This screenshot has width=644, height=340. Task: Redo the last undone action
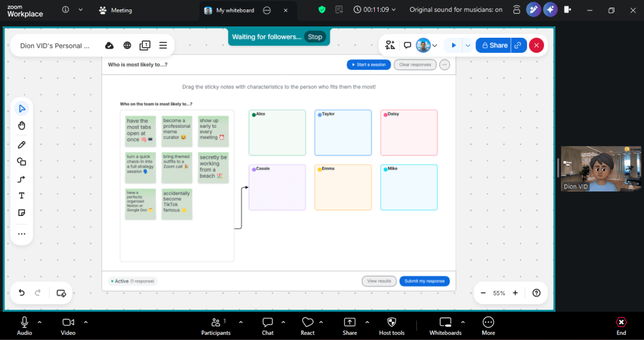pos(38,293)
